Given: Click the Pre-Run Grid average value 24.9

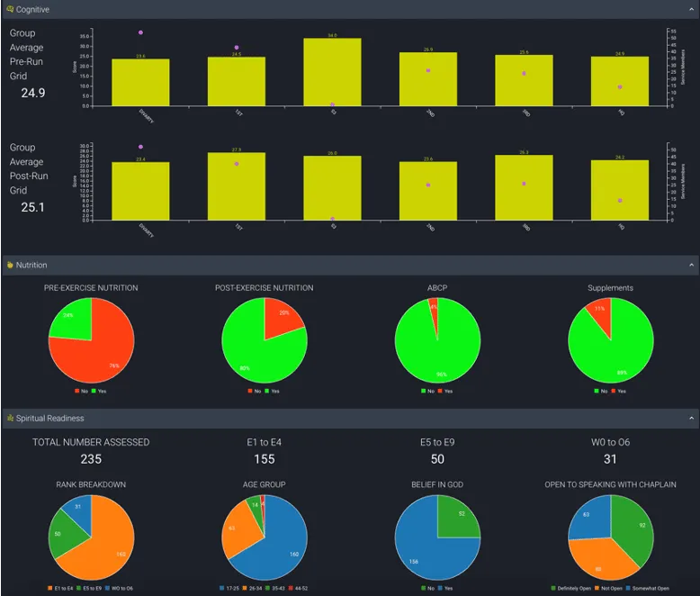Looking at the screenshot, I should pyautogui.click(x=32, y=93).
